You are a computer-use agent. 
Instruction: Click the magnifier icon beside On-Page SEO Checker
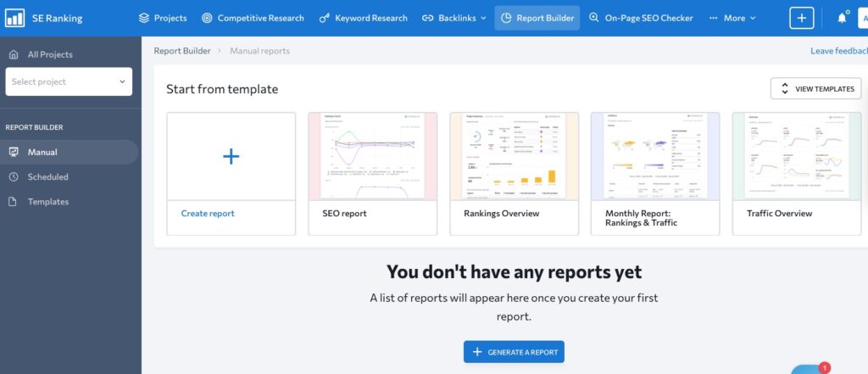tap(594, 18)
